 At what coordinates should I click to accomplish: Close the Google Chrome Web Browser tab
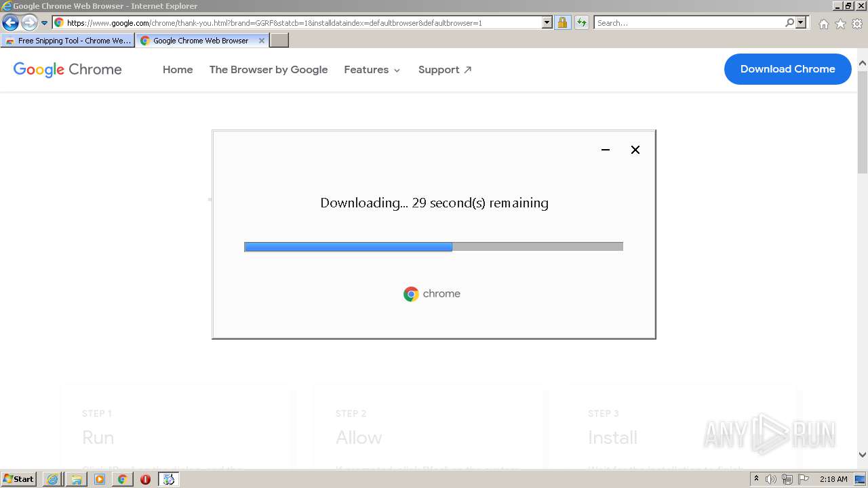262,41
